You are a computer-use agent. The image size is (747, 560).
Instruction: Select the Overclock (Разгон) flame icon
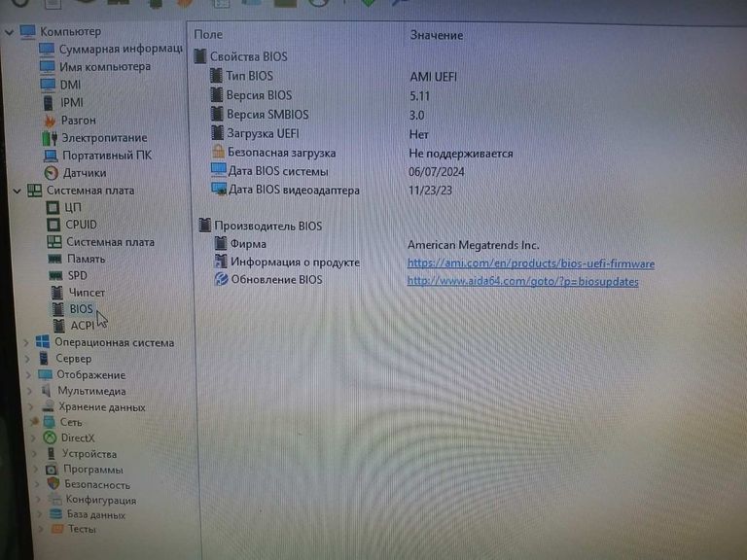(x=49, y=121)
